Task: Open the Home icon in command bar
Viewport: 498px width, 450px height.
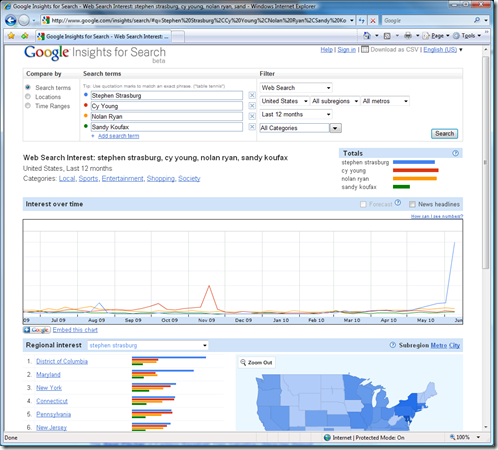Action: pos(367,36)
